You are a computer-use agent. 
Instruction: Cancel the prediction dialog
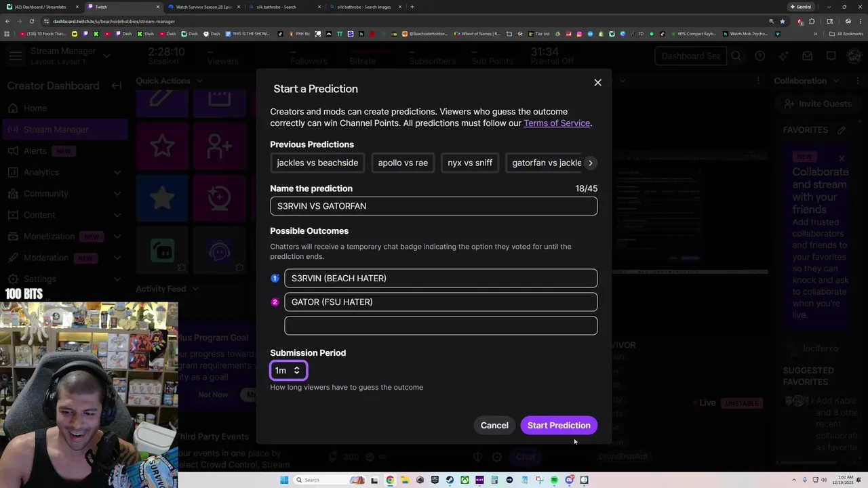click(494, 425)
